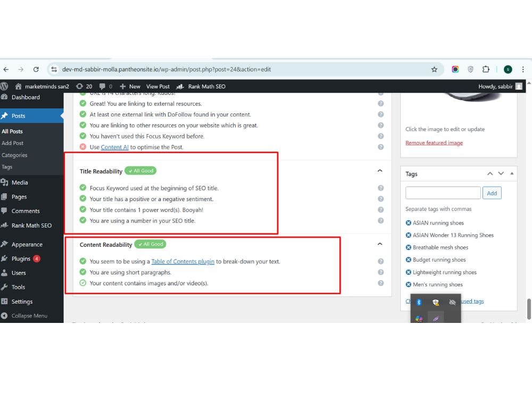Click View Post in admin bar
The height and width of the screenshot is (399, 532).
point(158,87)
